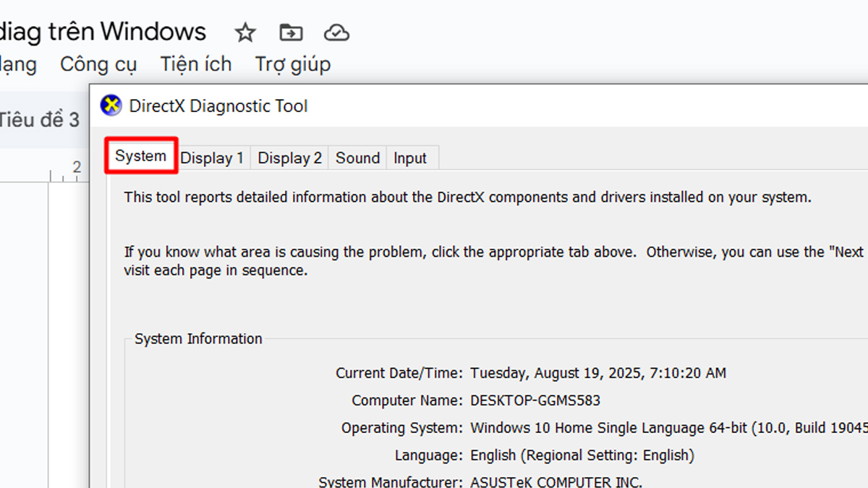Click the DirectX Diagnostic Tool title icon
Screen dimensions: 868x488
pyautogui.click(x=111, y=106)
